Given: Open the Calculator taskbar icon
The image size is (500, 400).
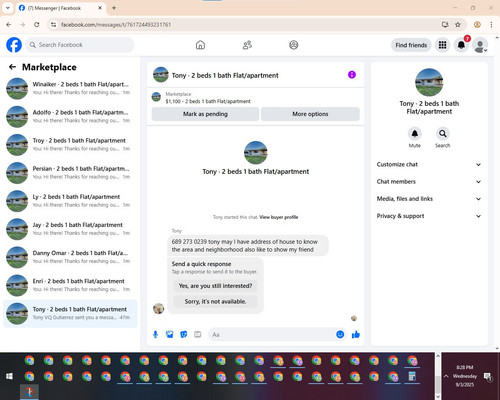Looking at the screenshot, I should click(412, 377).
